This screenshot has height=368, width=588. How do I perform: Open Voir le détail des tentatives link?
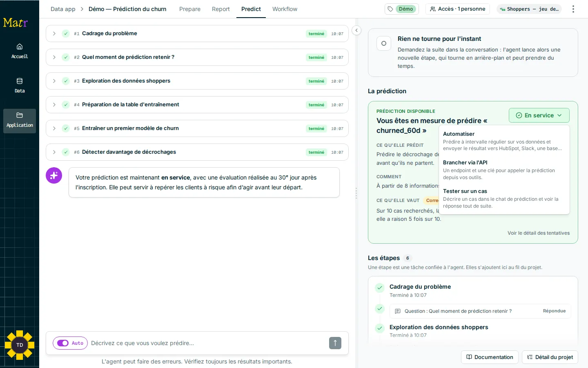pos(539,233)
